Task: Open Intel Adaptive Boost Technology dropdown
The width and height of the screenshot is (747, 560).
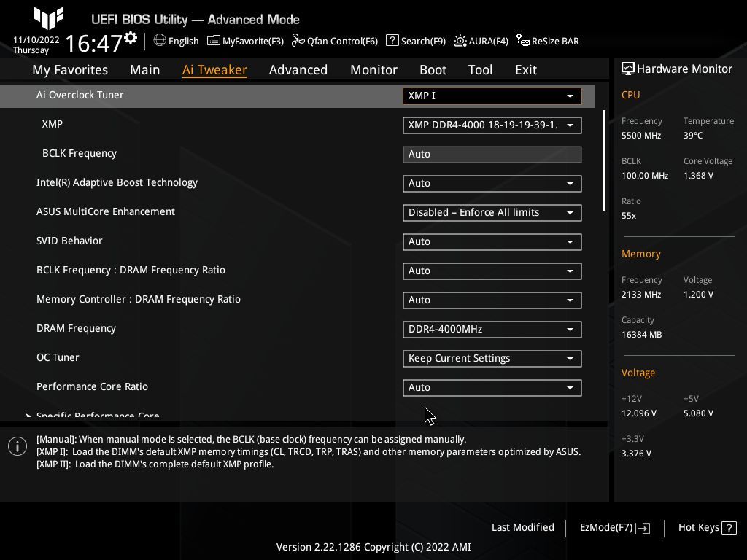Action: pos(492,183)
